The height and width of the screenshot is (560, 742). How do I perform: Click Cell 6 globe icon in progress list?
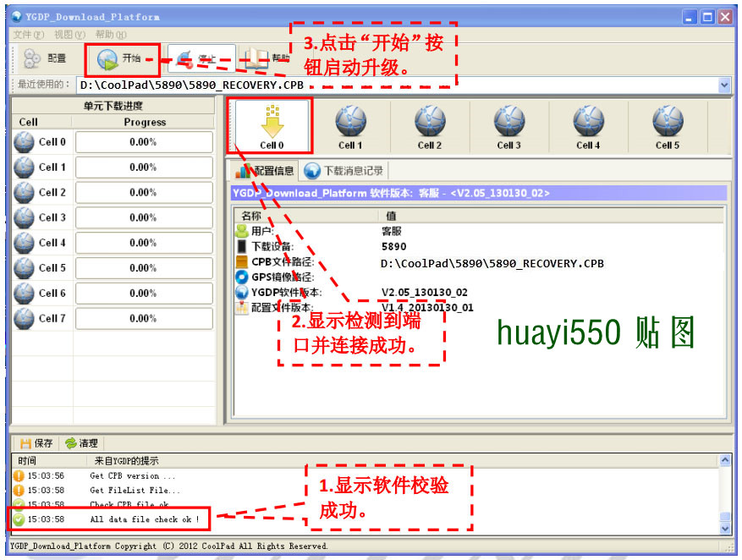pyautogui.click(x=24, y=294)
